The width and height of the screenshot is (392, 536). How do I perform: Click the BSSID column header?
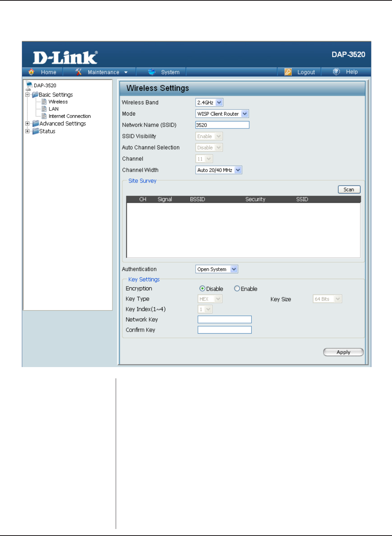pyautogui.click(x=198, y=199)
